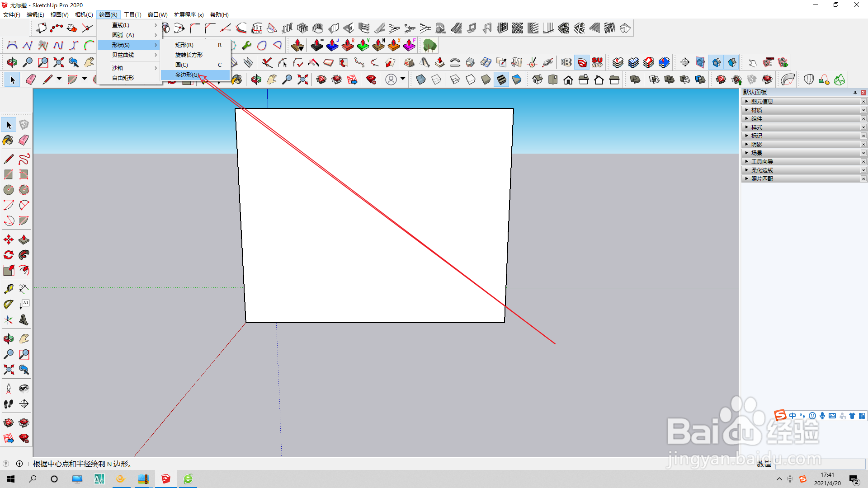The height and width of the screenshot is (488, 868).
Task: Choose 多边形(G) from the shapes submenu
Action: 187,75
